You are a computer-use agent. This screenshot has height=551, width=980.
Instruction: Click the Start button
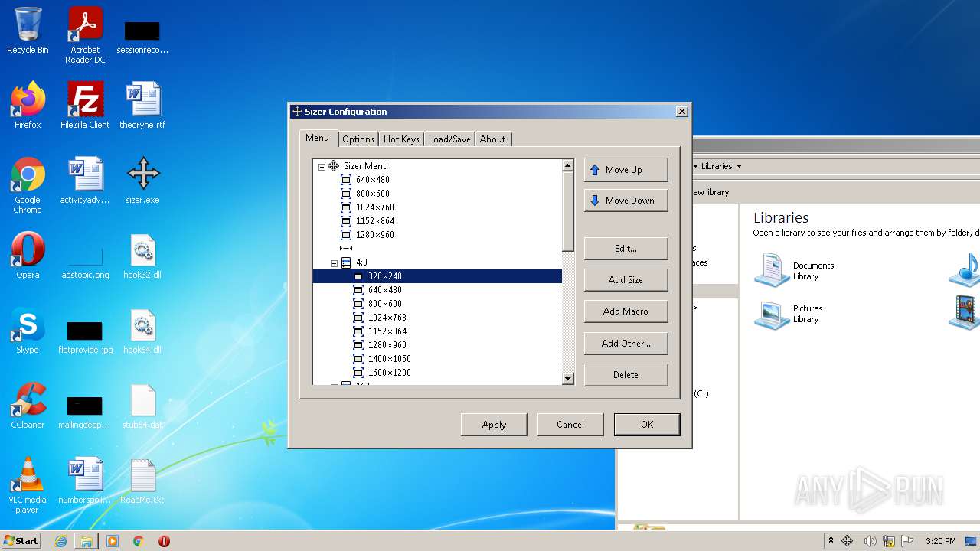[21, 540]
